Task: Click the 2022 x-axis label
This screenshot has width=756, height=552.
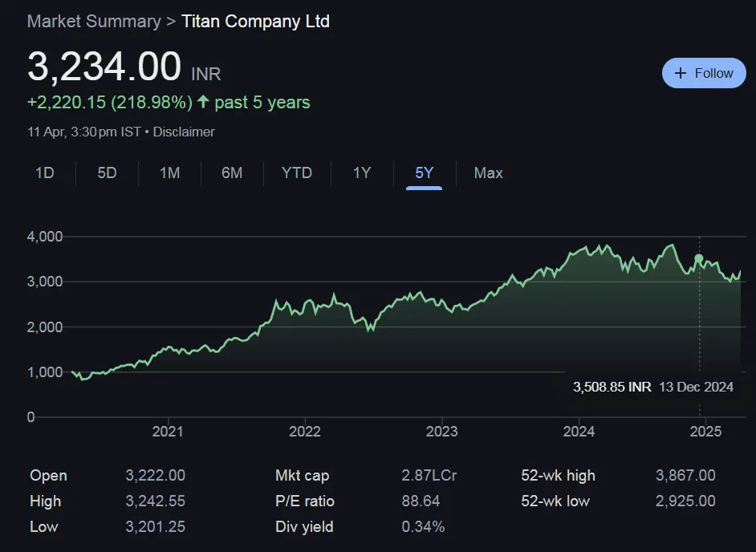Action: 305,432
